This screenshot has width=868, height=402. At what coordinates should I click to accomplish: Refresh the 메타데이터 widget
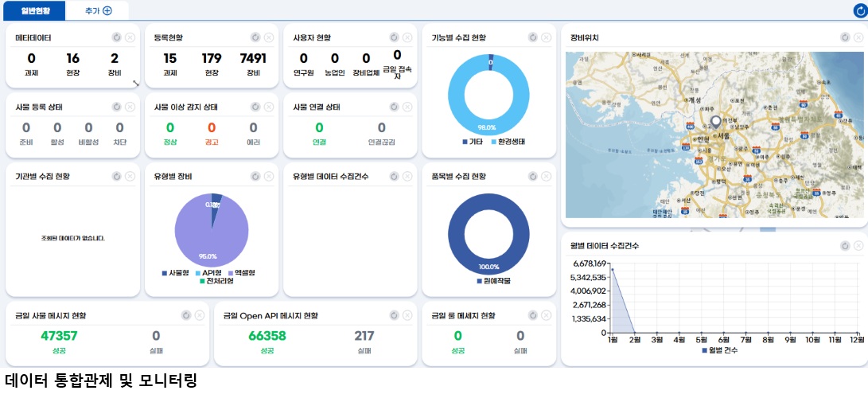pyautogui.click(x=116, y=37)
